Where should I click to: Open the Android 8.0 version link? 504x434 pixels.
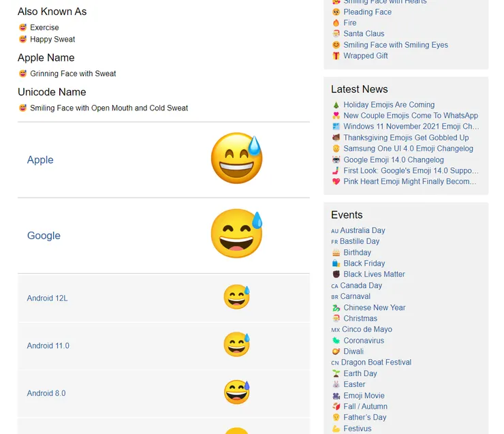click(46, 394)
